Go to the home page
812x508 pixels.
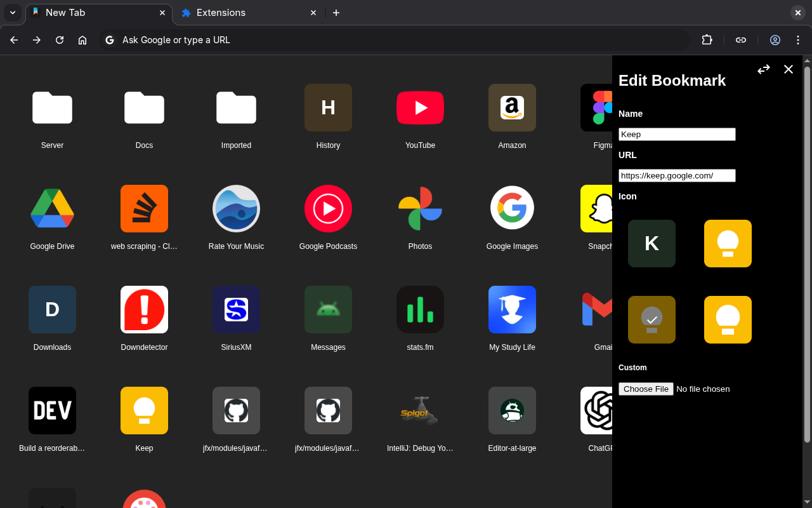tap(82, 40)
